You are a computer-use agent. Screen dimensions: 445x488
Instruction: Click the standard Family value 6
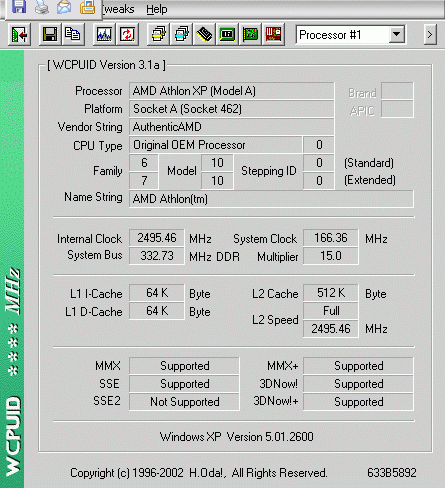tap(144, 163)
